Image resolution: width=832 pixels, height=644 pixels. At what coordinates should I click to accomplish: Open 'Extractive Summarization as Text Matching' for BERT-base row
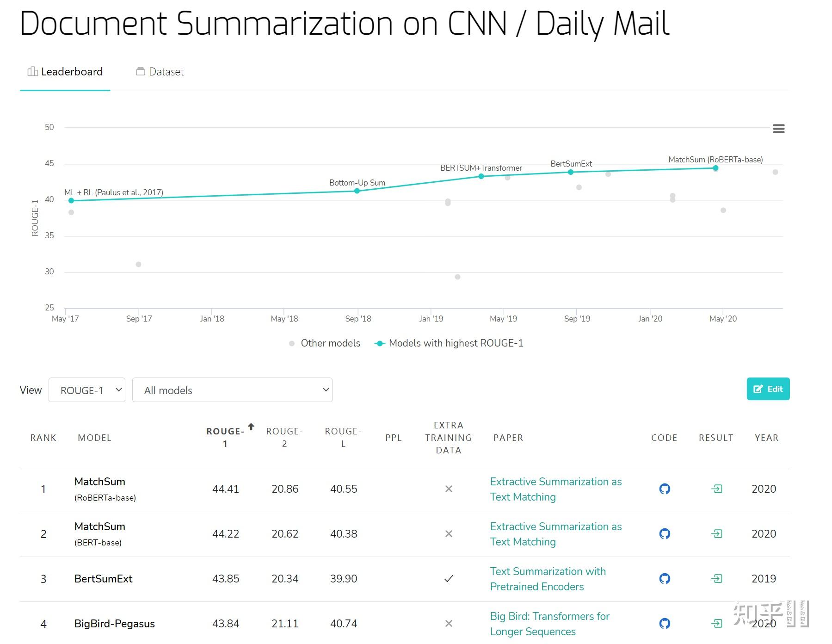pyautogui.click(x=556, y=534)
